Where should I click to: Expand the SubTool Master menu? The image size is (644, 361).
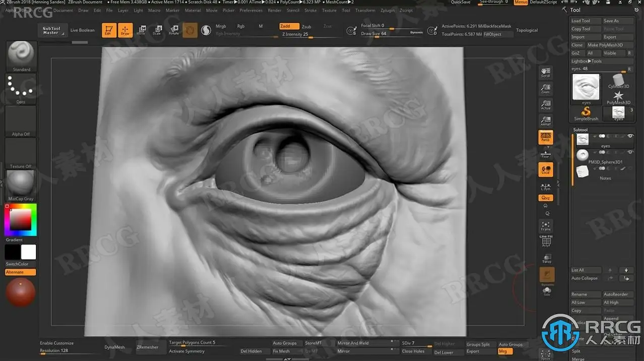(x=51, y=30)
